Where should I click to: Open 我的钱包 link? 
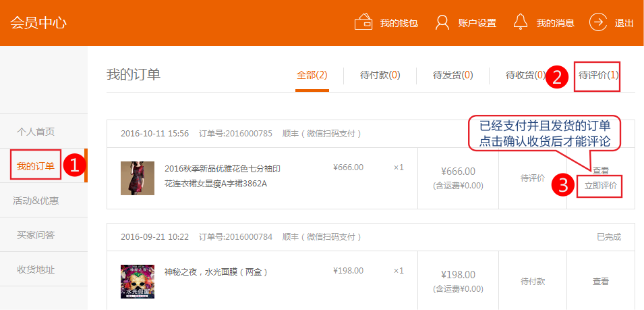point(399,23)
